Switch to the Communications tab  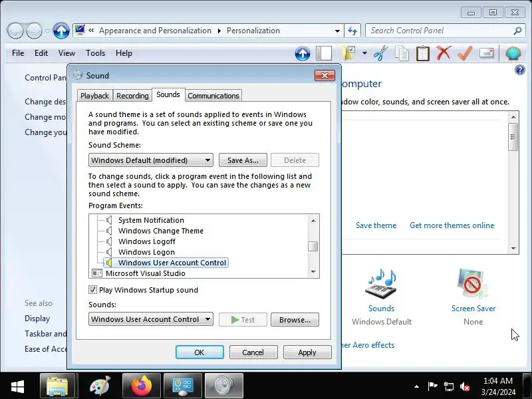[213, 96]
